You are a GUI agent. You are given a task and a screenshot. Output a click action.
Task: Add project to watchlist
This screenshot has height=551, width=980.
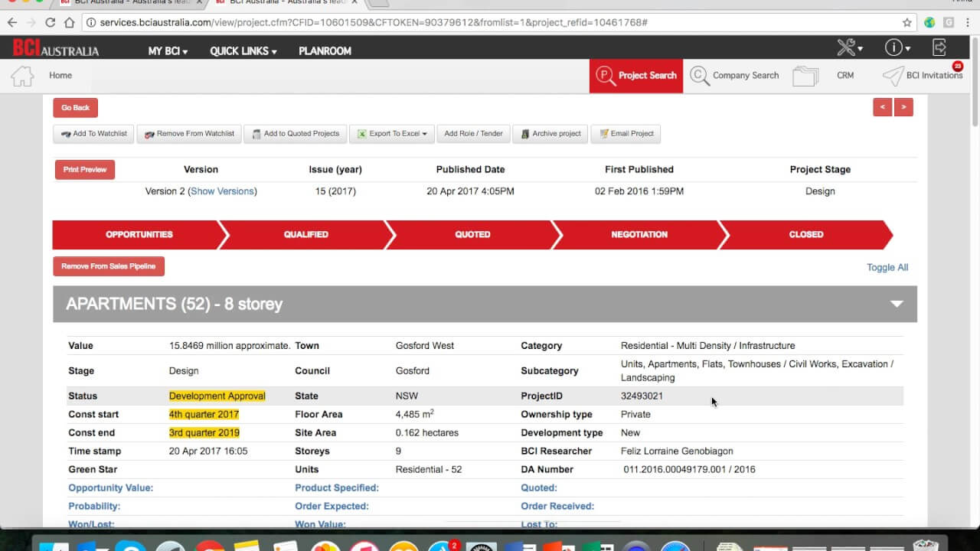[x=94, y=134]
